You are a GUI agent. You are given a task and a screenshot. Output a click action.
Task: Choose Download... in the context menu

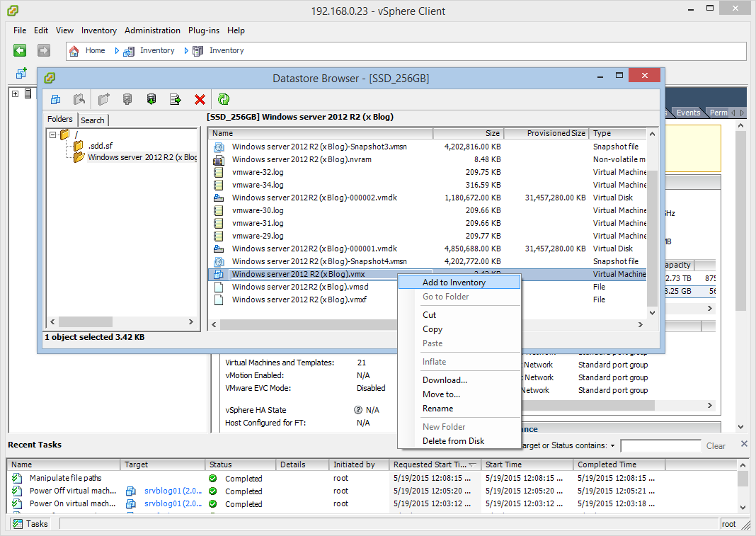point(459,380)
